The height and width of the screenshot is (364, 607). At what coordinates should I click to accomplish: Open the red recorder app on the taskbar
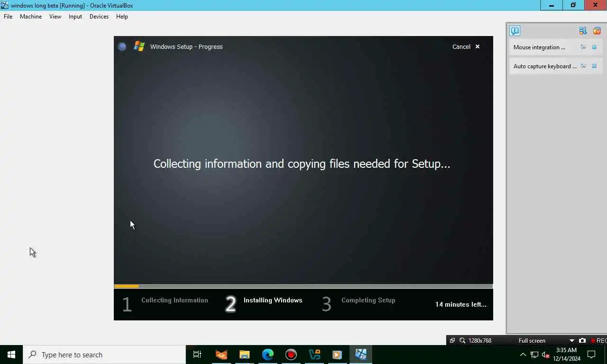click(291, 355)
